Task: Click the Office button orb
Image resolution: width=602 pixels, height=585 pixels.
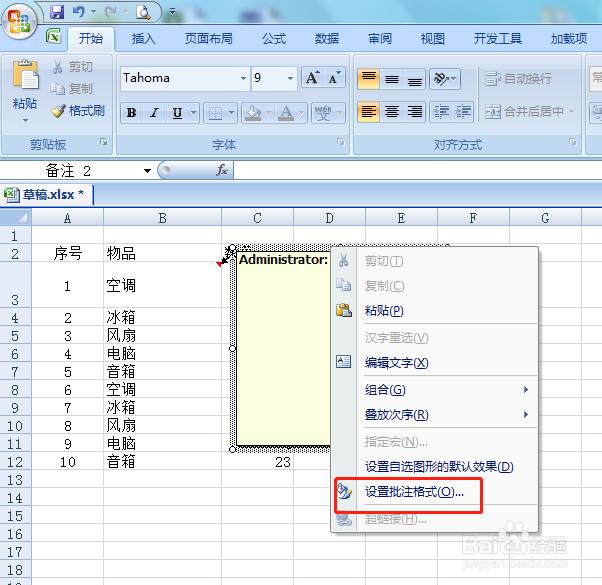Action: pyautogui.click(x=19, y=21)
